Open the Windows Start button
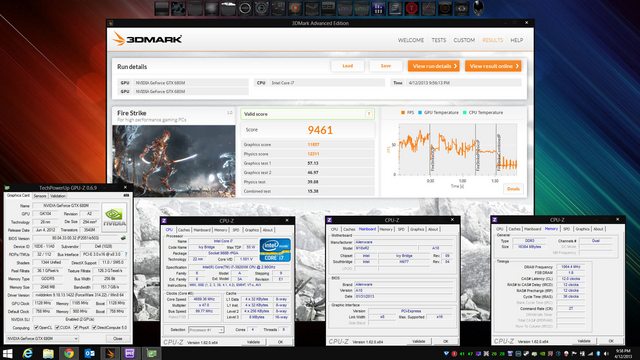This screenshot has height=360, width=640. [7, 353]
